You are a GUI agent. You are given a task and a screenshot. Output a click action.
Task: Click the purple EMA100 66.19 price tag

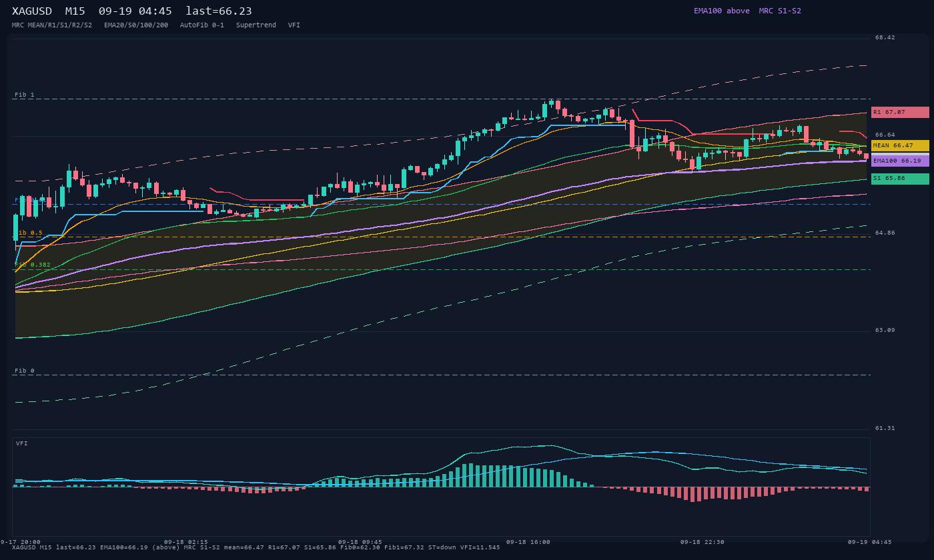[x=900, y=161]
